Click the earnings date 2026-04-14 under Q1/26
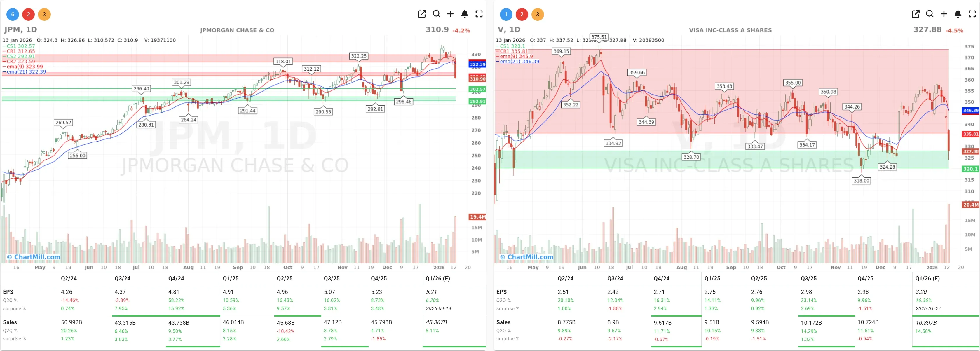980x351 pixels. (x=438, y=308)
